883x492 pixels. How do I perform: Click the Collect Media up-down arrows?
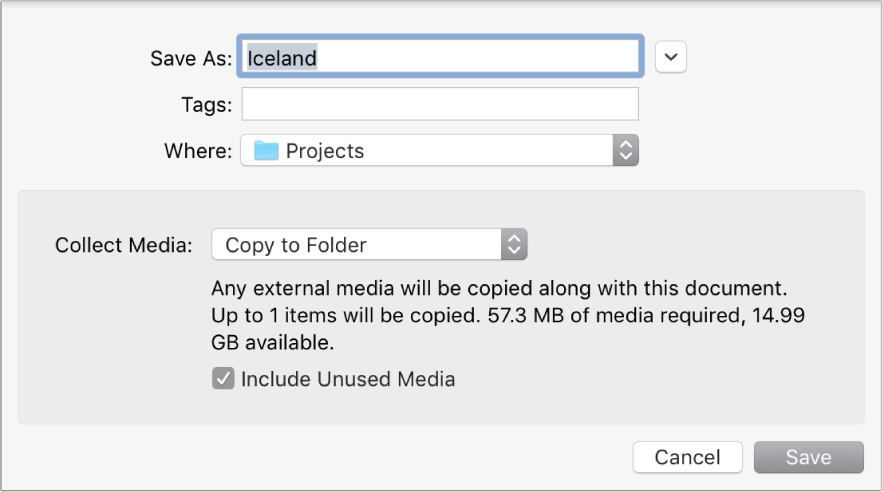point(513,245)
